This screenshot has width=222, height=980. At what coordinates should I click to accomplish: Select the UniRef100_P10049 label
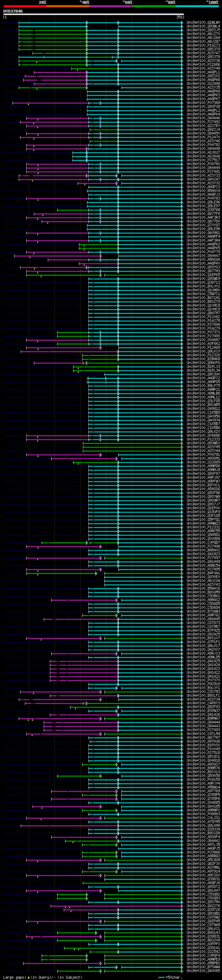tap(203, 749)
